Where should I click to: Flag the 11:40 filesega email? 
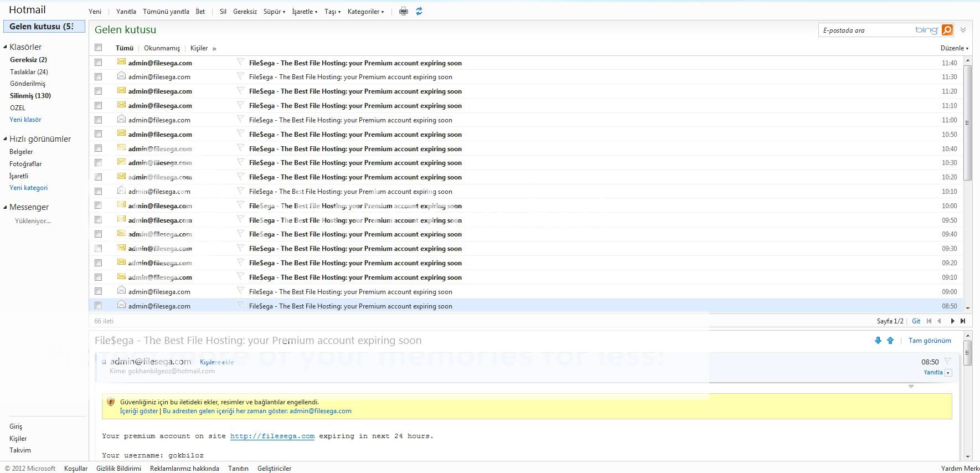(x=240, y=62)
